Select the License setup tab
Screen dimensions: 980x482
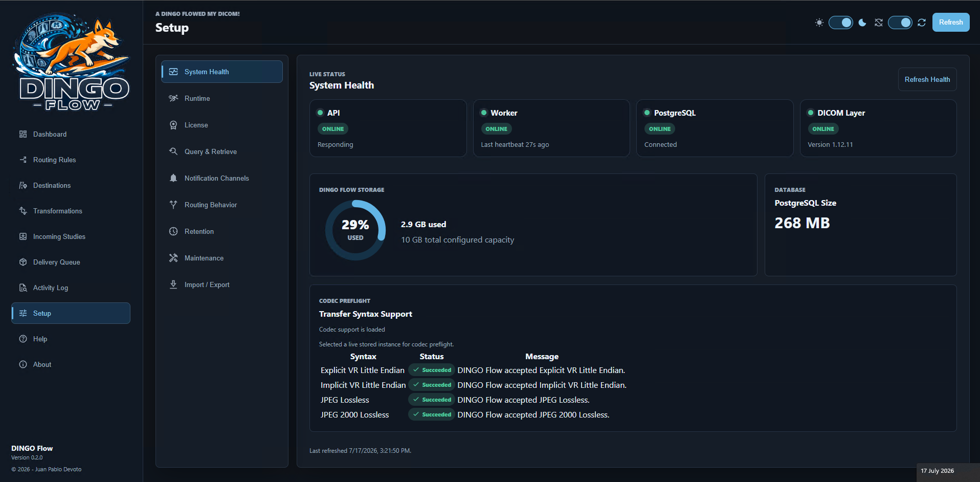[222, 125]
